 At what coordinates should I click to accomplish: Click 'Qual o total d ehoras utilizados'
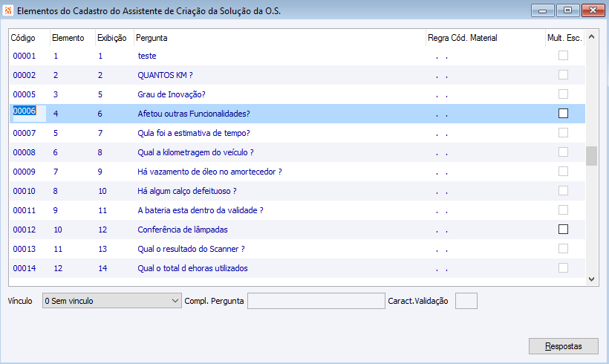(192, 268)
